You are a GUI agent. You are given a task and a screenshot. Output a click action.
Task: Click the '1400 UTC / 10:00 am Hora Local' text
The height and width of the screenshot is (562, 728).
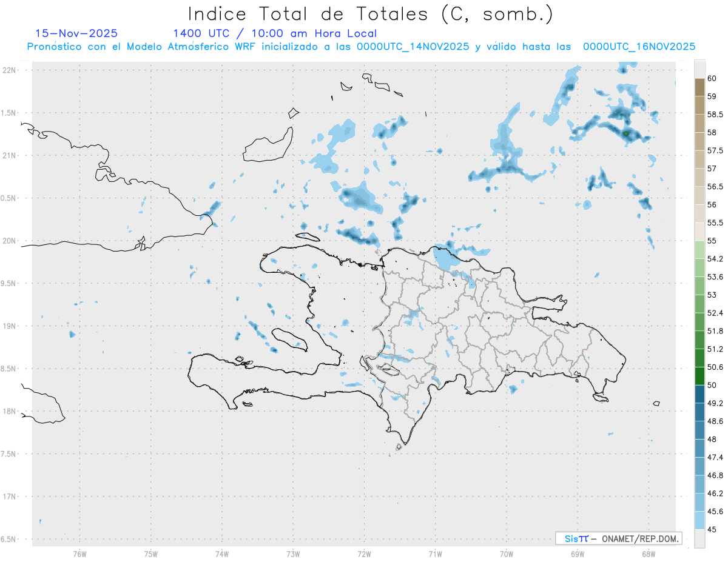[x=275, y=33]
